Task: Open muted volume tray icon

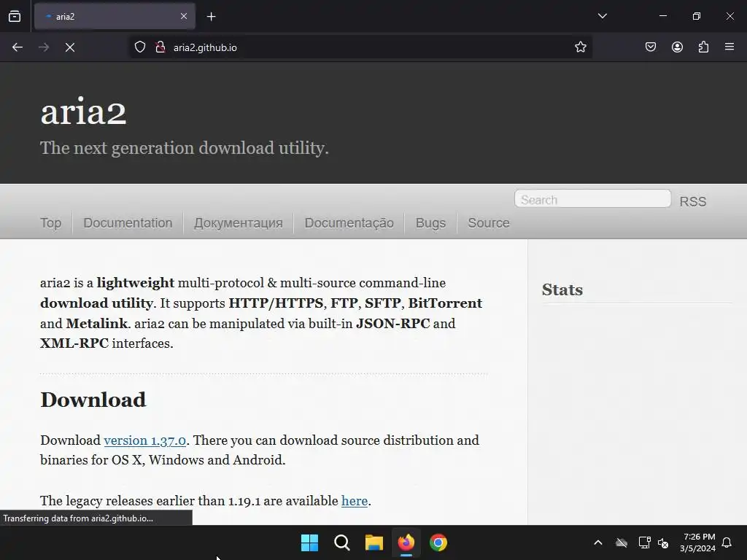Action: pos(663,542)
